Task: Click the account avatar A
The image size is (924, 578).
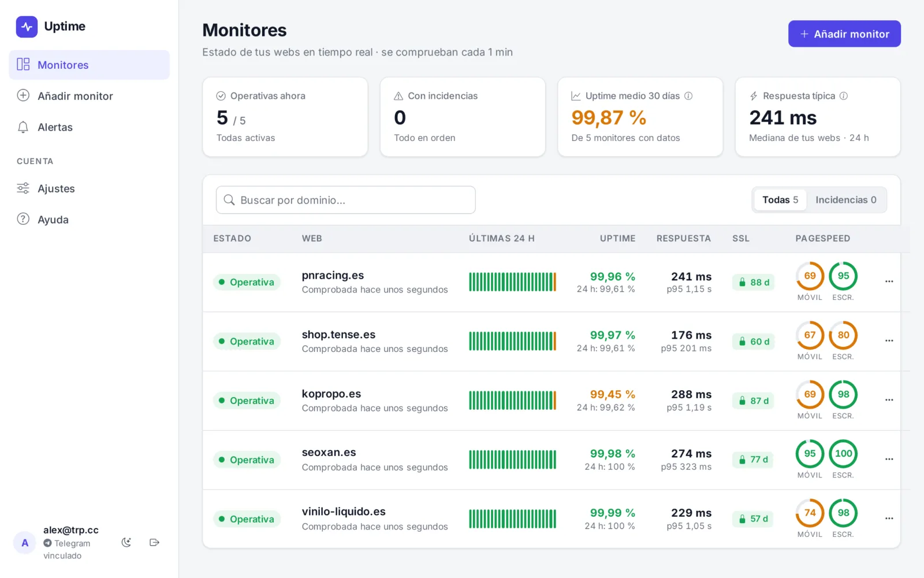Action: coord(25,543)
